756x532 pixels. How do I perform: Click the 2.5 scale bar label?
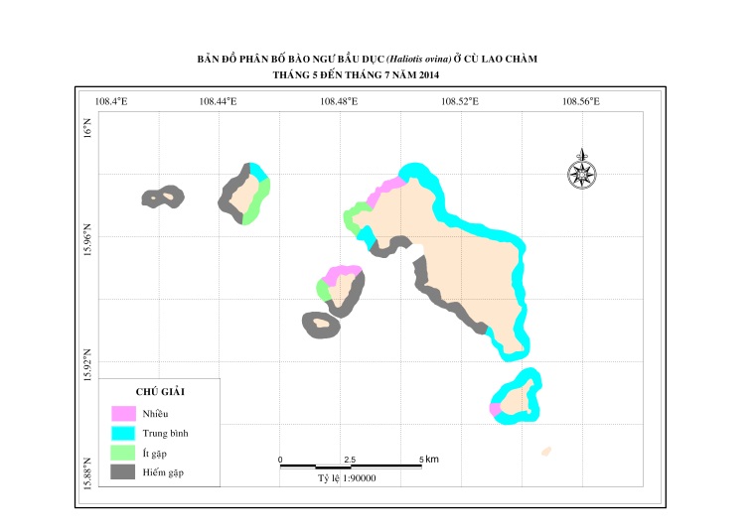point(350,460)
